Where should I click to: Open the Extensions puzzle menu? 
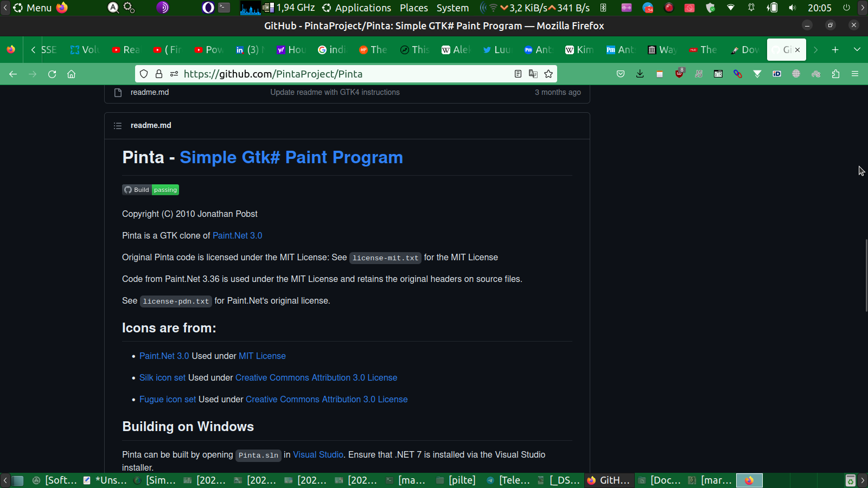point(835,74)
